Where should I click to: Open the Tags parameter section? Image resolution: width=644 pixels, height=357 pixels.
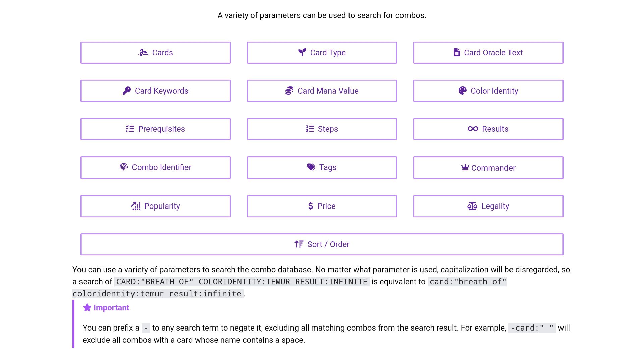[322, 167]
